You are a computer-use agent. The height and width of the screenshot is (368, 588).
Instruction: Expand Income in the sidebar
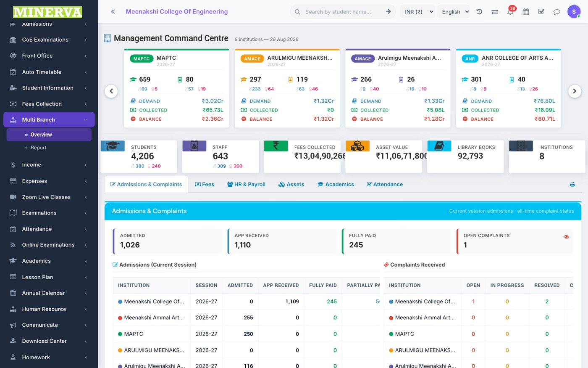tap(49, 165)
